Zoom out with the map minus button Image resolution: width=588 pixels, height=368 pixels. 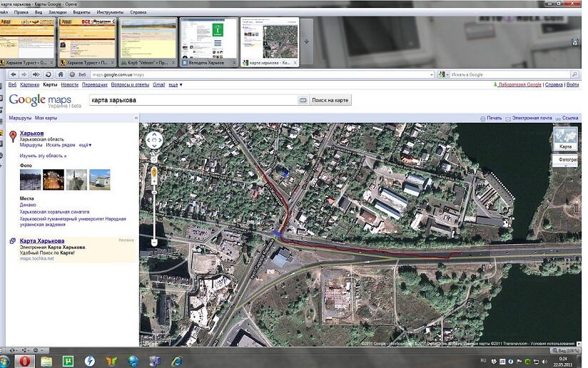pos(155,243)
